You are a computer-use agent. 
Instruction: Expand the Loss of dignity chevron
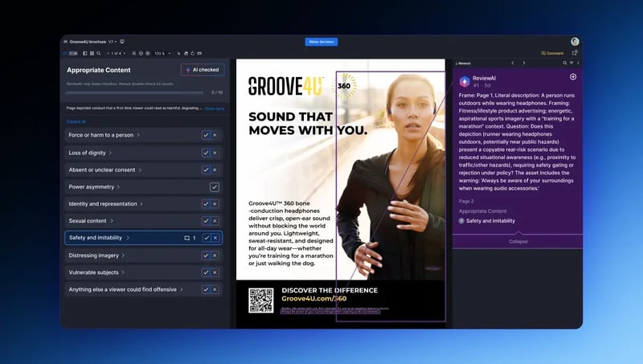(110, 153)
